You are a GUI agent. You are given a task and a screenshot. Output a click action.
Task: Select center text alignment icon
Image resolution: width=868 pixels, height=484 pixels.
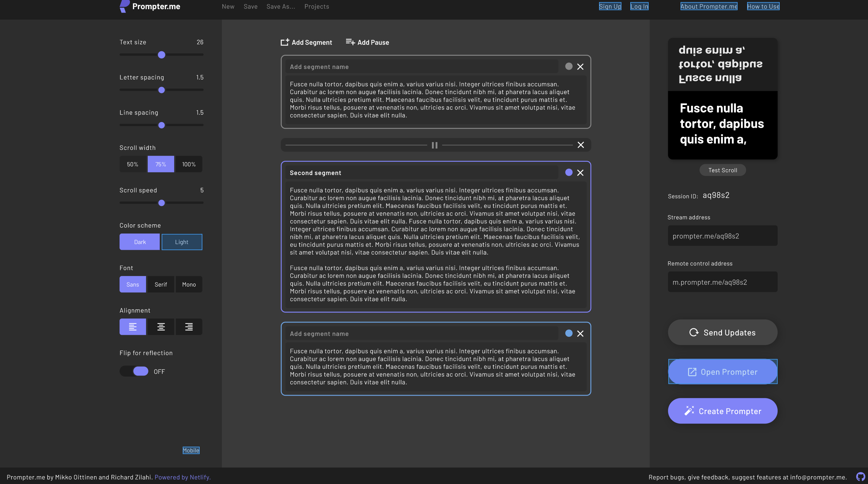(x=161, y=327)
